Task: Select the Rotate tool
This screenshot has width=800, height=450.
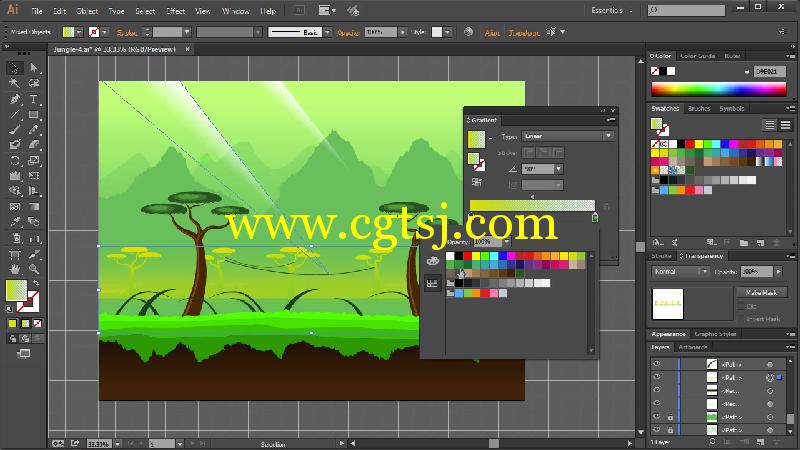Action: [x=15, y=161]
